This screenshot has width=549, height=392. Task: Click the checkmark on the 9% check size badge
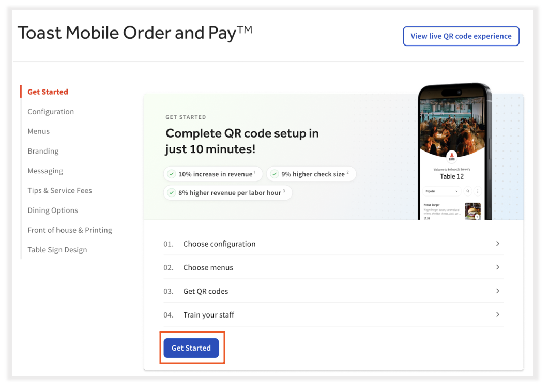click(x=274, y=174)
